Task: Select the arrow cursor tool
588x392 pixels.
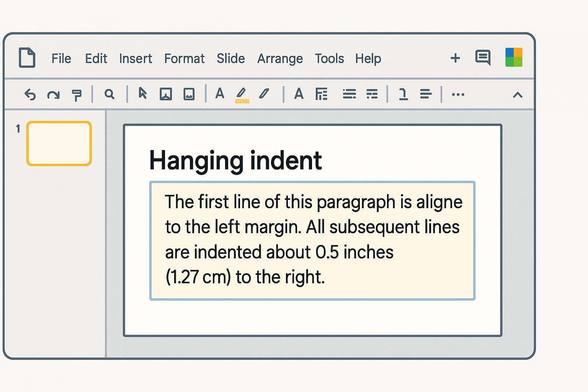Action: (142, 93)
